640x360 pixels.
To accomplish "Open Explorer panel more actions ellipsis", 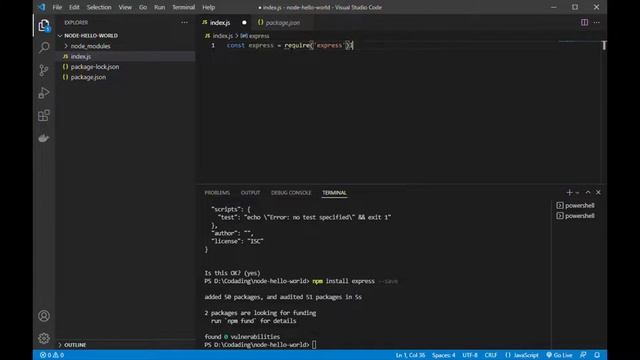I will click(184, 22).
